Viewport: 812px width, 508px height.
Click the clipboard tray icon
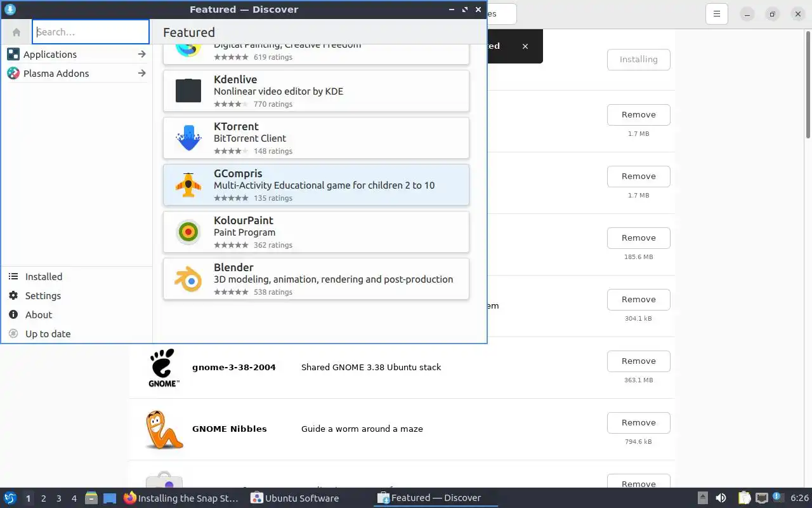click(x=744, y=498)
